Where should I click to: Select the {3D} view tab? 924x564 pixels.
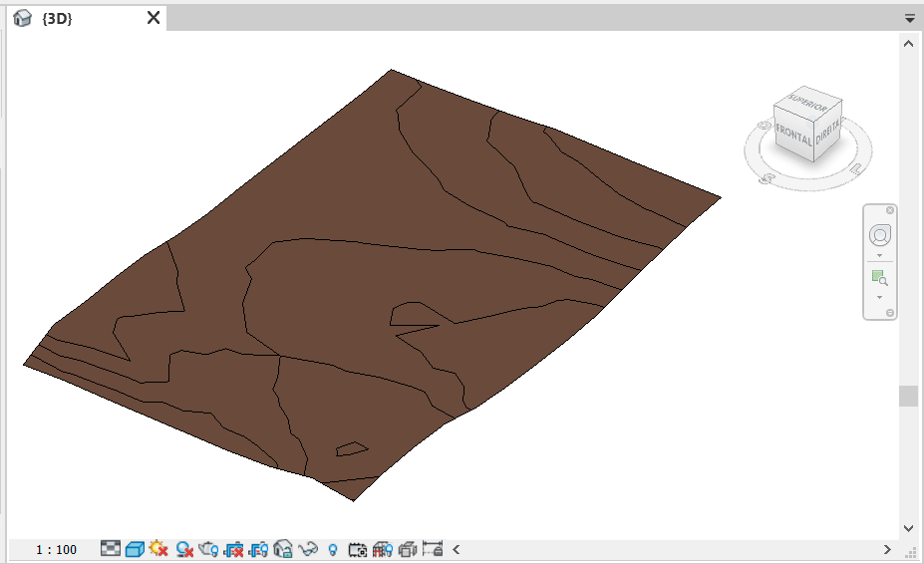(57, 18)
